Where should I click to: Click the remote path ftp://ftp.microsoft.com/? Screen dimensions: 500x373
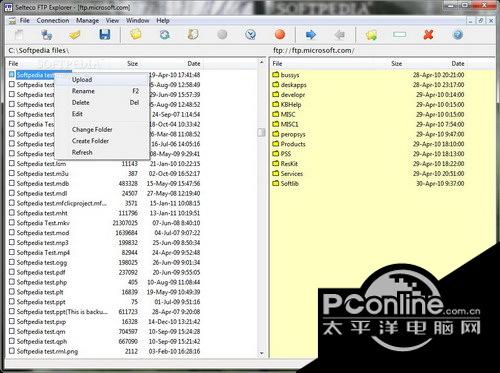[x=313, y=50]
